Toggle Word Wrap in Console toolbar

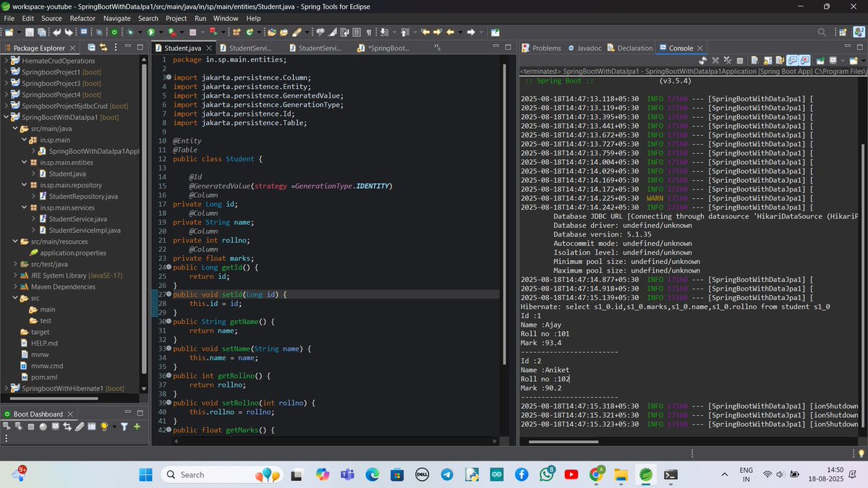(x=780, y=61)
